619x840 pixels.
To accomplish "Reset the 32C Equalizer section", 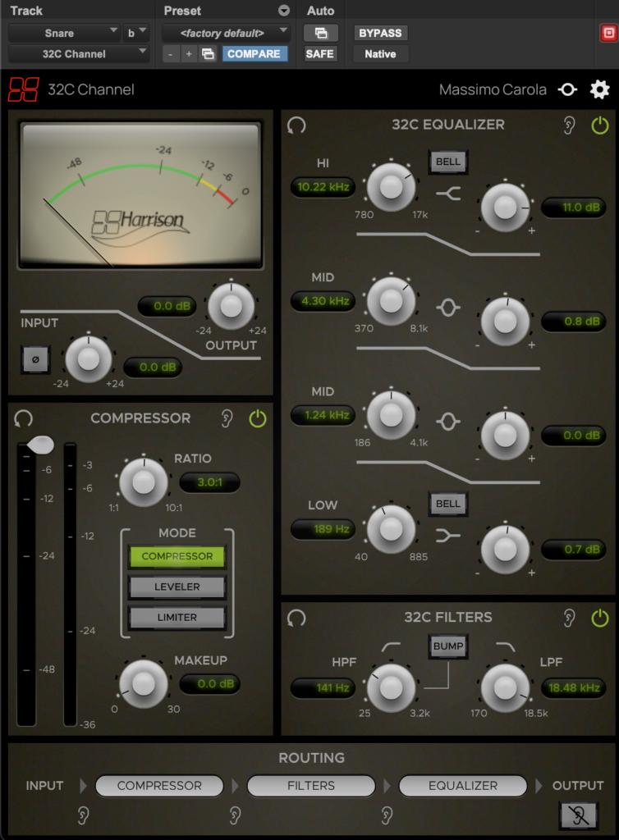I will click(296, 125).
